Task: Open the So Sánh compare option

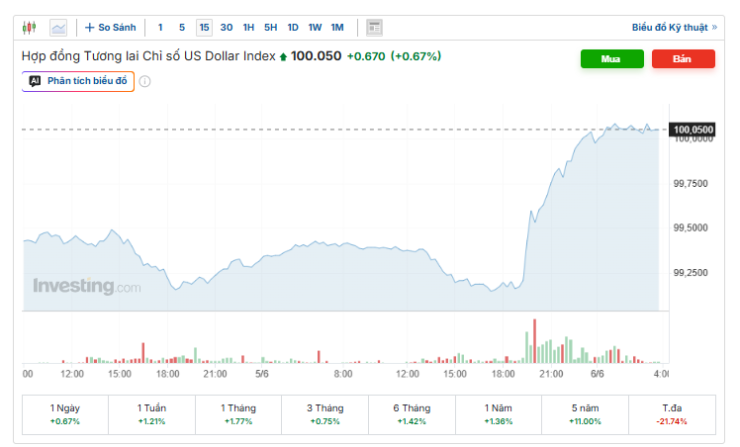Action: [110, 27]
